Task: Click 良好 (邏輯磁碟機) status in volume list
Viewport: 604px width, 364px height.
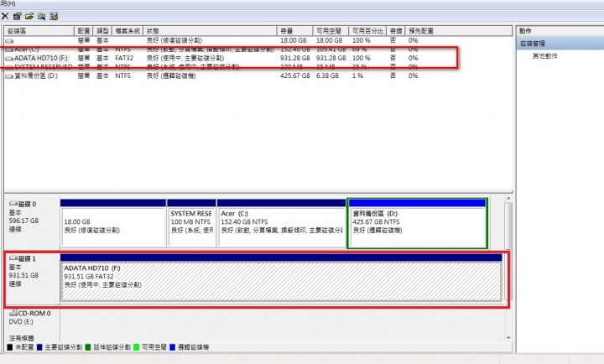Action: click(171, 75)
